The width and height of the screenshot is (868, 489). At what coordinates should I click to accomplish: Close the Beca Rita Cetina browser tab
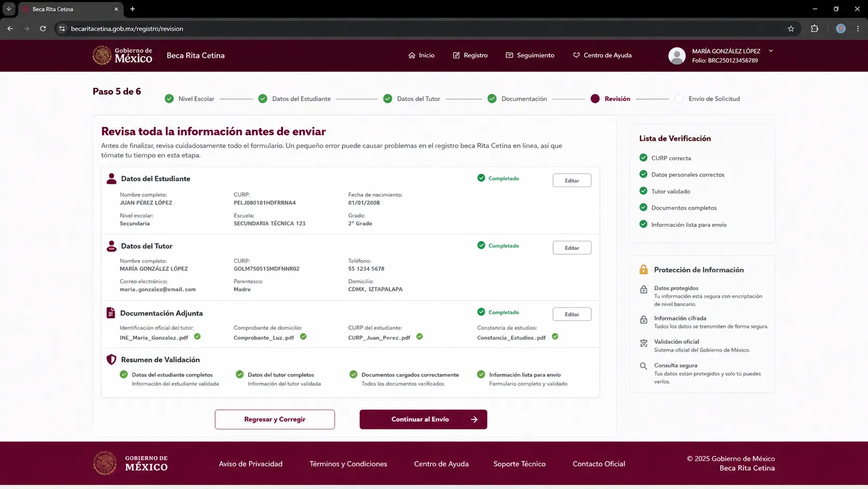point(116,9)
